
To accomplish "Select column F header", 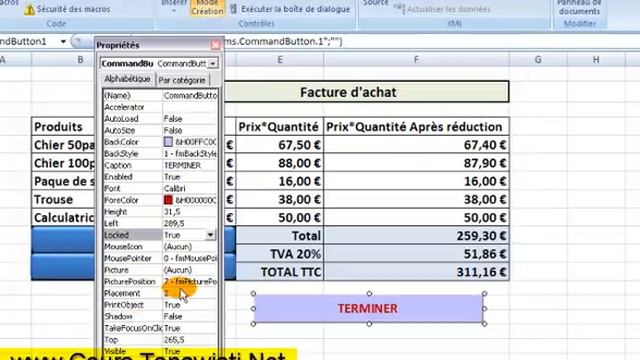I will click(416, 60).
